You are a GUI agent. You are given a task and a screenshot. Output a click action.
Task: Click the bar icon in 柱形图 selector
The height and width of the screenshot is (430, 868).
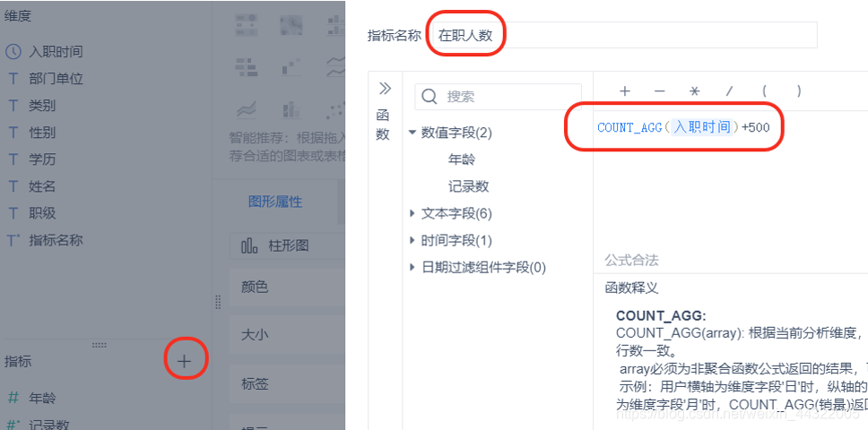click(249, 245)
